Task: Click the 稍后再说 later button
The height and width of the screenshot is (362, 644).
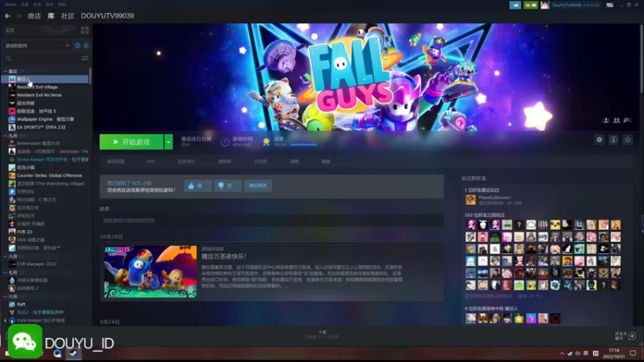Action: tap(258, 186)
